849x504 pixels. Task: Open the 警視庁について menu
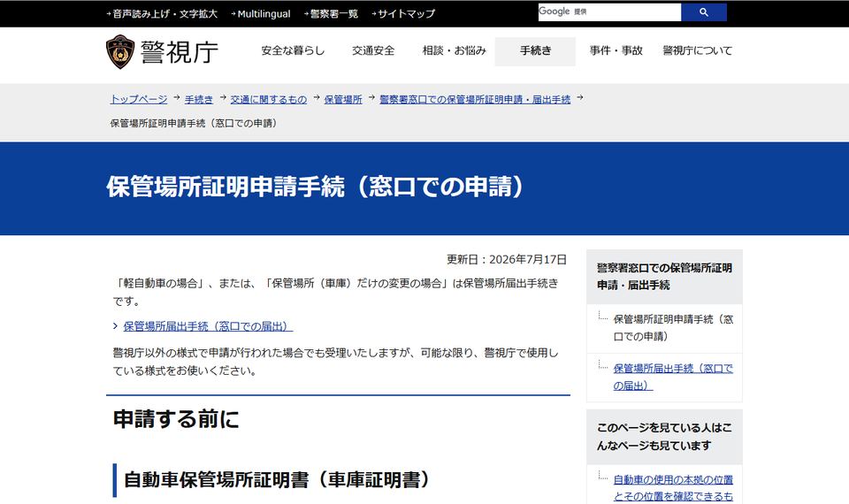[698, 51]
